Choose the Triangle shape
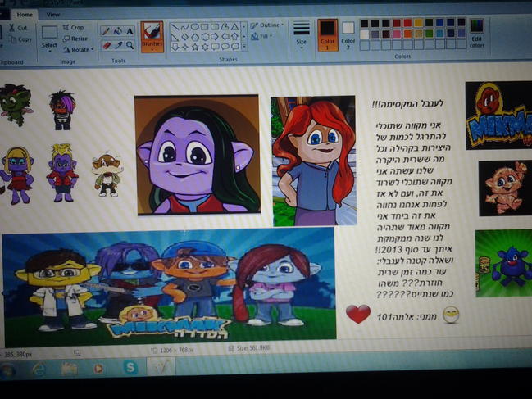Viewport: 532px width, 399px height. tap(234, 26)
